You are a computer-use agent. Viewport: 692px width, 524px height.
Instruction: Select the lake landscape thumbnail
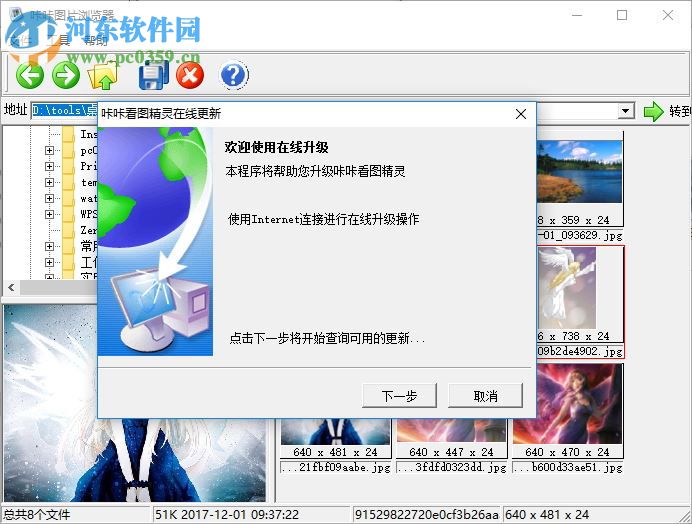pos(579,172)
